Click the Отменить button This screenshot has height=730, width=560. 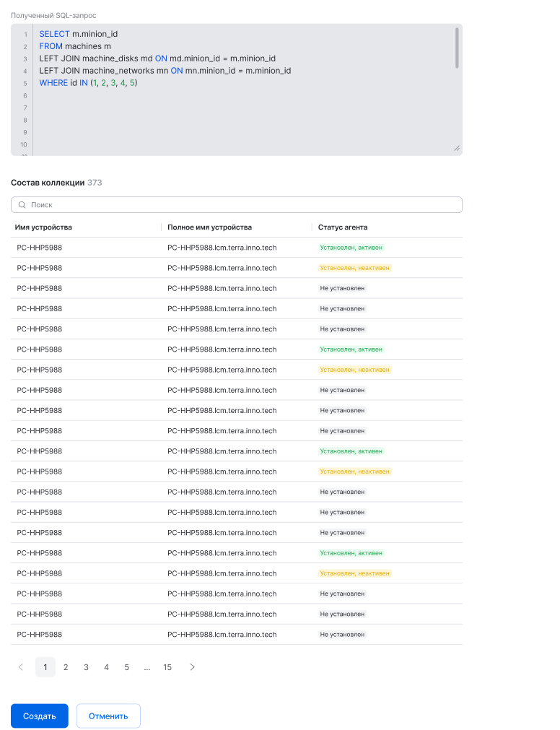pos(108,716)
